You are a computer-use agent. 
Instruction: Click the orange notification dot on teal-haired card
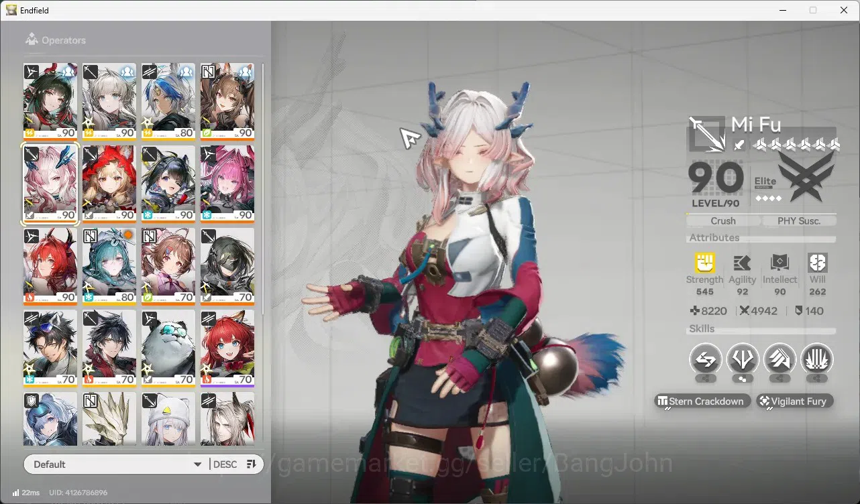click(x=127, y=235)
